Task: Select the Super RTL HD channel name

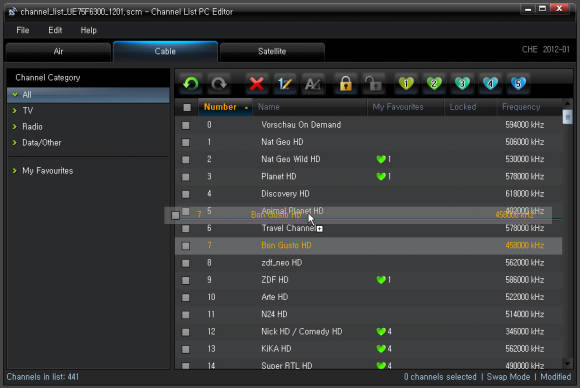Action: click(x=287, y=366)
